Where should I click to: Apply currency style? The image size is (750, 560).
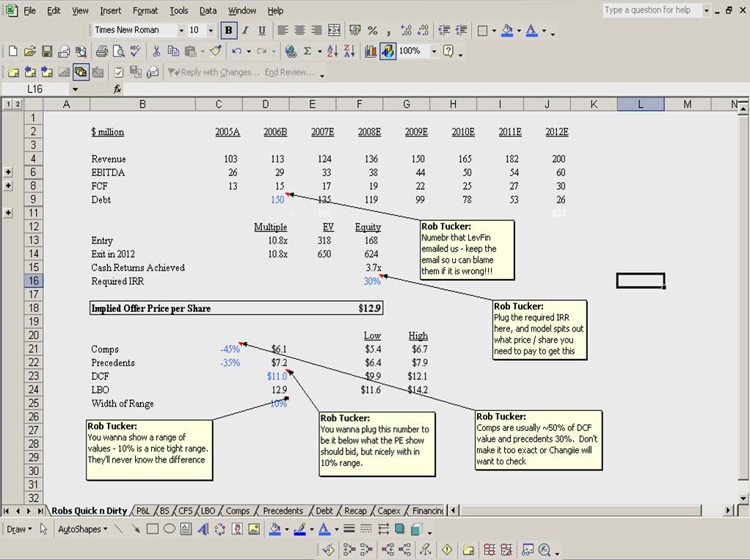pyautogui.click(x=354, y=31)
